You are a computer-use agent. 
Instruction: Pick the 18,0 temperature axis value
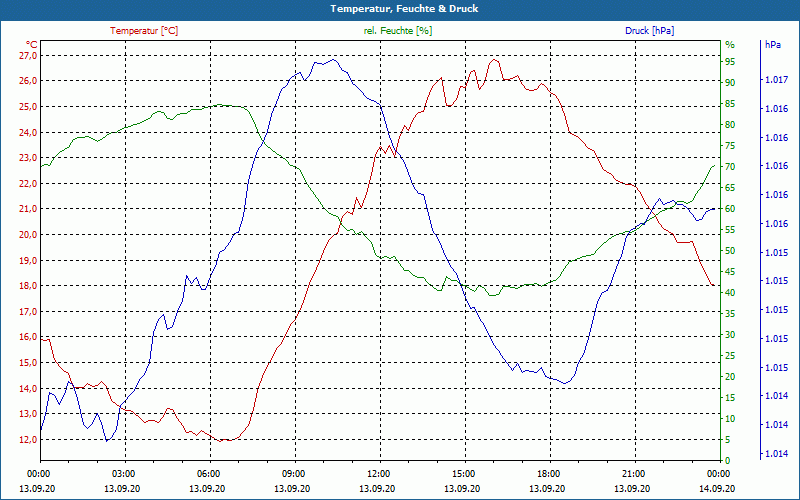pos(28,286)
